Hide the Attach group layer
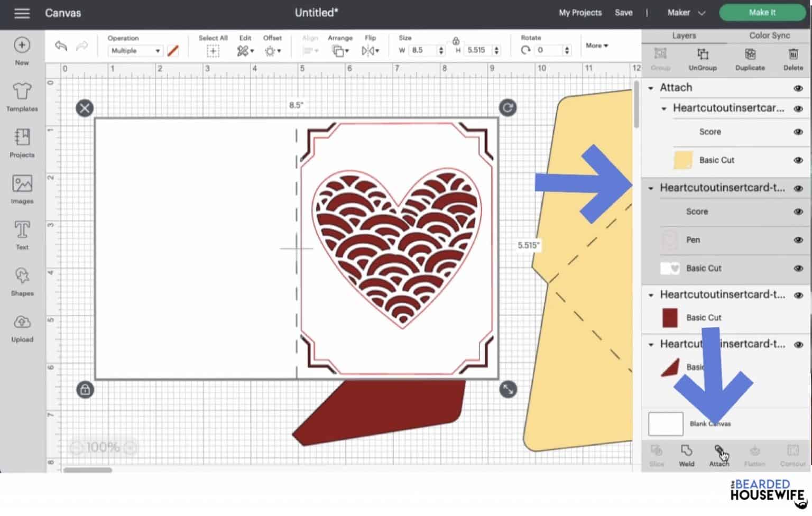The height and width of the screenshot is (516, 812). point(798,87)
